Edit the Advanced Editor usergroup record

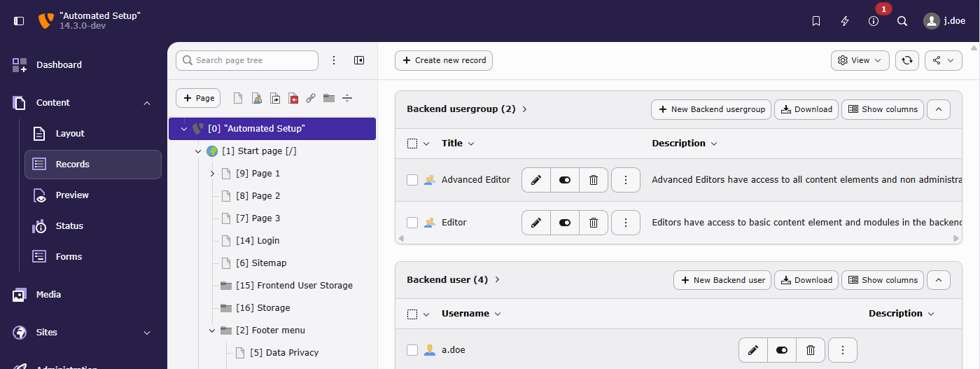coord(536,180)
